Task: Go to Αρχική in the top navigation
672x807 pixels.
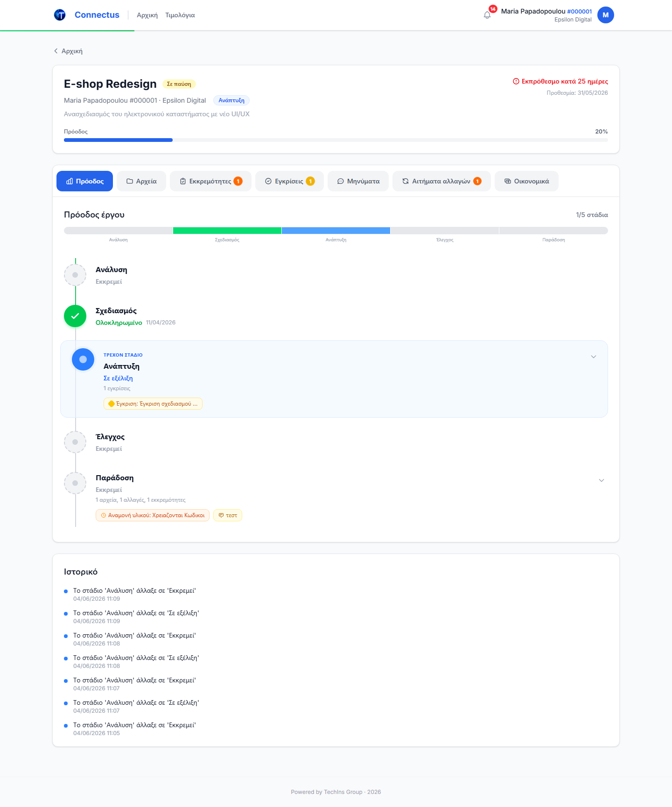Action: pyautogui.click(x=147, y=15)
